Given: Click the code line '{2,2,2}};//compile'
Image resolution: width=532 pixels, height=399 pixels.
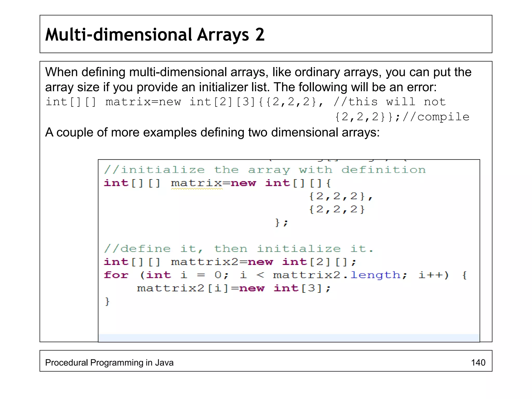Looking at the screenshot, I should click(402, 117).
